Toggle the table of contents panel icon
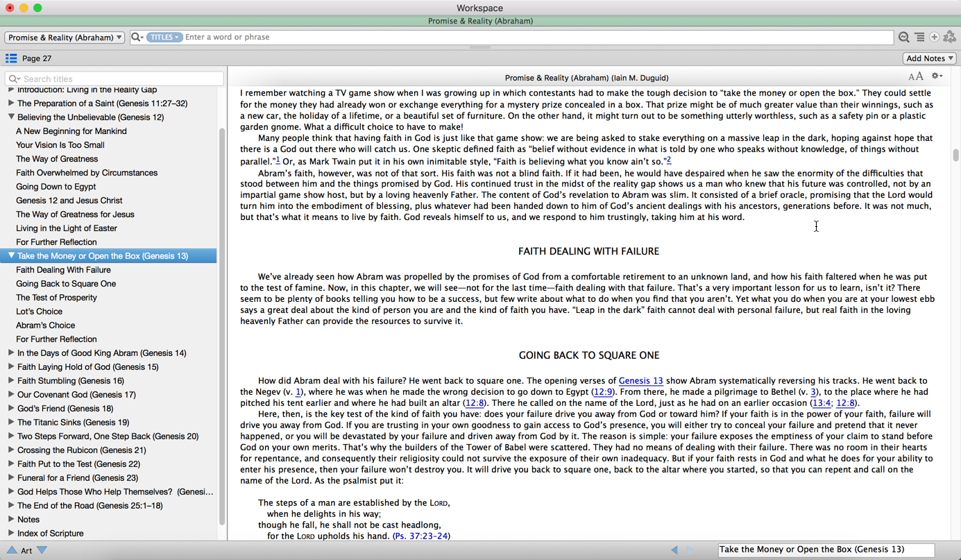The image size is (961, 560). pos(11,58)
